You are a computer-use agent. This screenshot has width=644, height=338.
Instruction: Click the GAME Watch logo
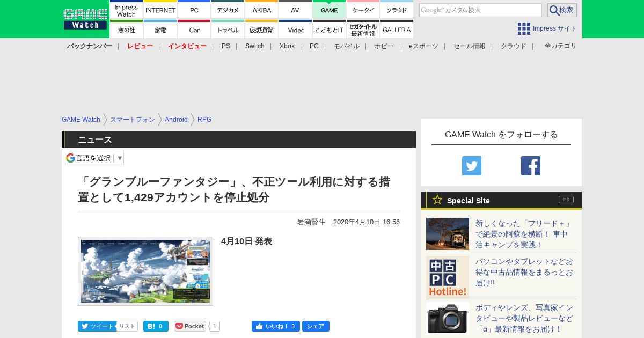[85, 19]
